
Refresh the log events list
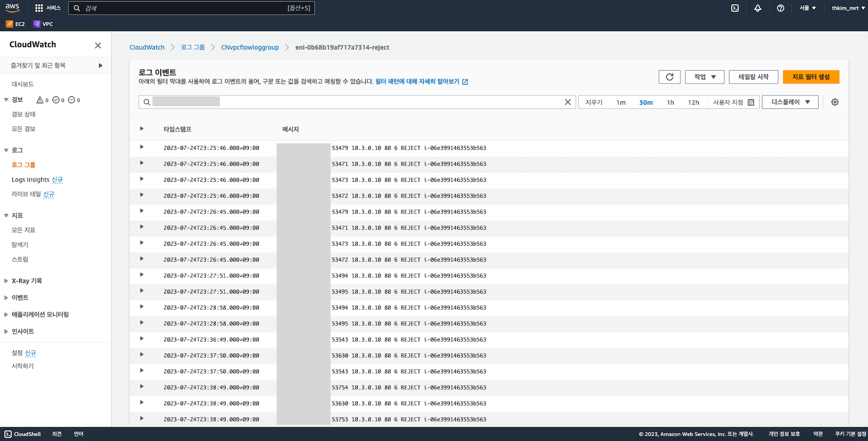pos(670,77)
